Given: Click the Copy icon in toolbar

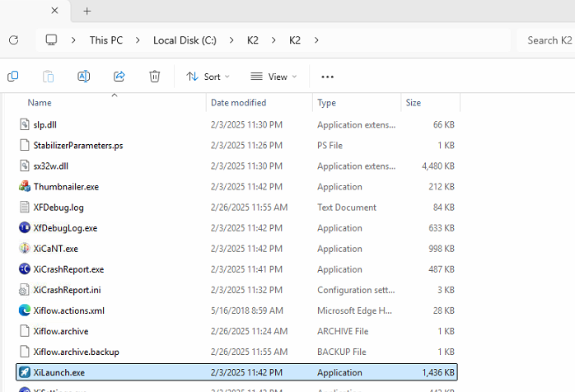Looking at the screenshot, I should pyautogui.click(x=13, y=77).
